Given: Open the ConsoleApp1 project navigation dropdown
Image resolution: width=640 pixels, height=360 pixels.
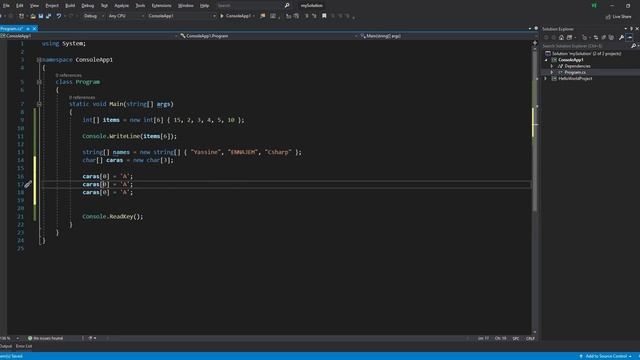Looking at the screenshot, I should pyautogui.click(x=89, y=36).
